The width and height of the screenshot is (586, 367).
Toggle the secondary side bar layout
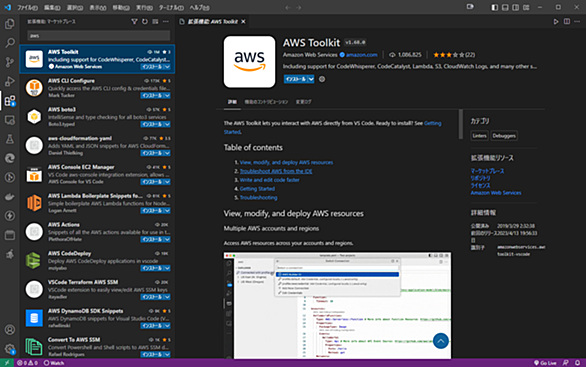[515, 7]
